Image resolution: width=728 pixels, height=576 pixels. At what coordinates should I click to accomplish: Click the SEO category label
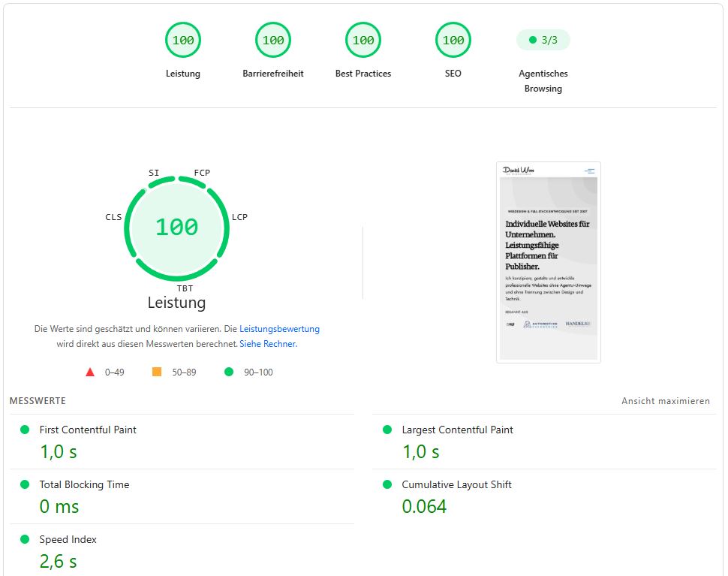[453, 74]
